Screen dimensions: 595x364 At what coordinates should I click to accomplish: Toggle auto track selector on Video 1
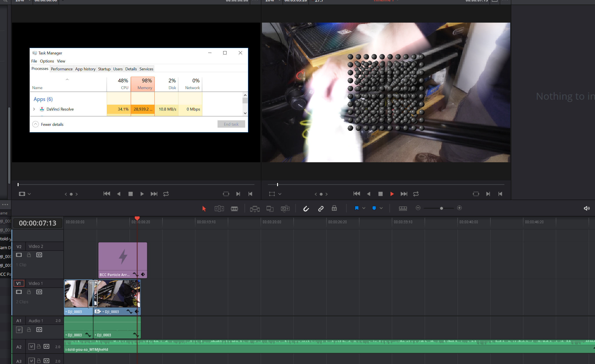(x=39, y=292)
